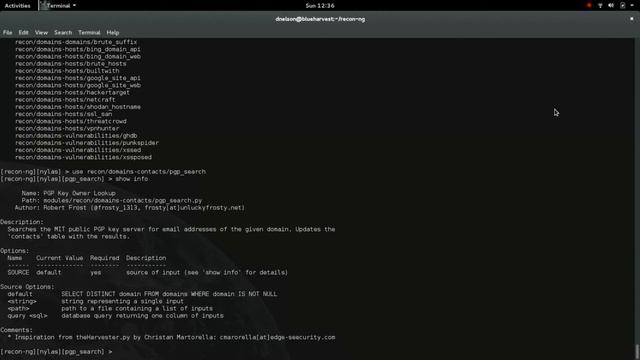640x360 pixels.
Task: Click the 'Required' column header
Action: (x=105, y=258)
